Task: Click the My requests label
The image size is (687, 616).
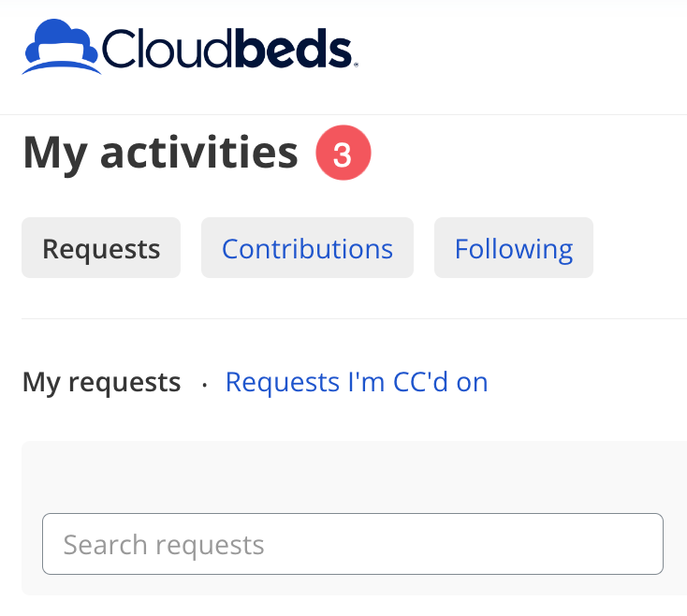Action: tap(101, 382)
